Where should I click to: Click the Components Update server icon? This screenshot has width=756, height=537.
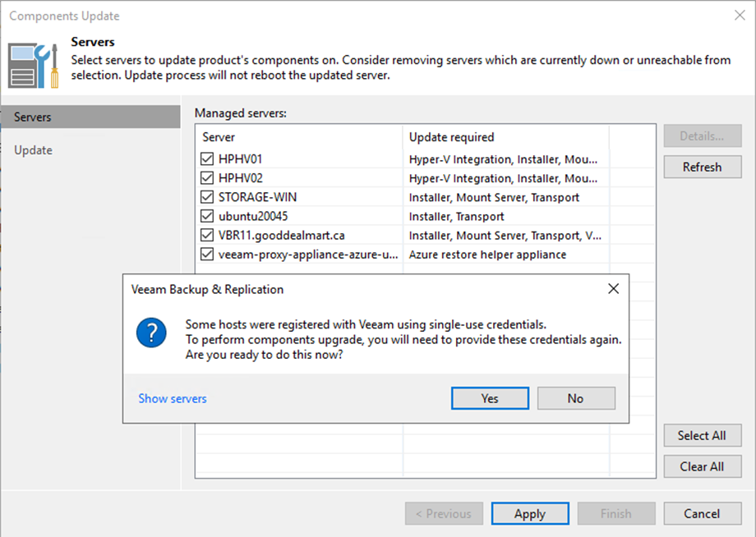coord(33,66)
